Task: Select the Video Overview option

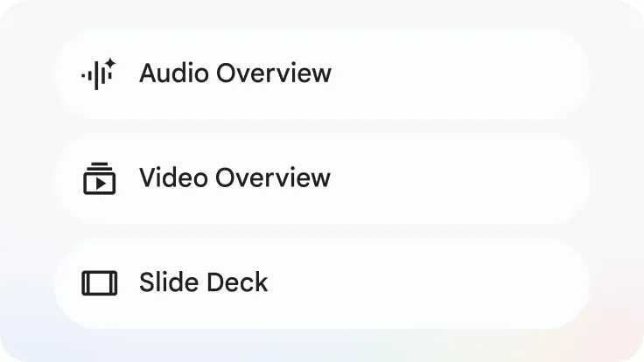Action: click(x=322, y=178)
